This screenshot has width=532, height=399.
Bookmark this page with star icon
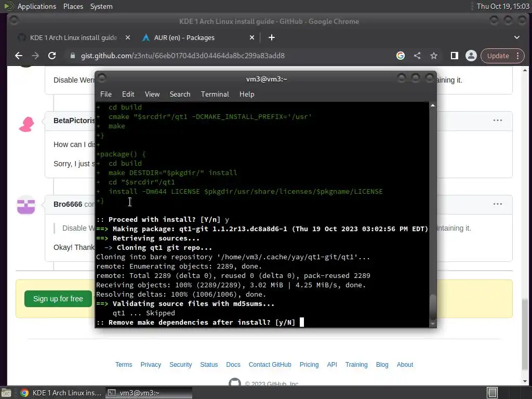[434, 56]
